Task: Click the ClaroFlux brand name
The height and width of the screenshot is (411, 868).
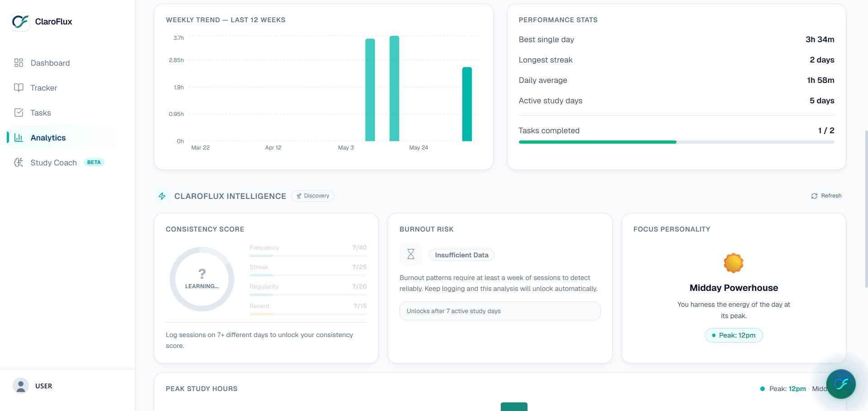Action: (53, 21)
